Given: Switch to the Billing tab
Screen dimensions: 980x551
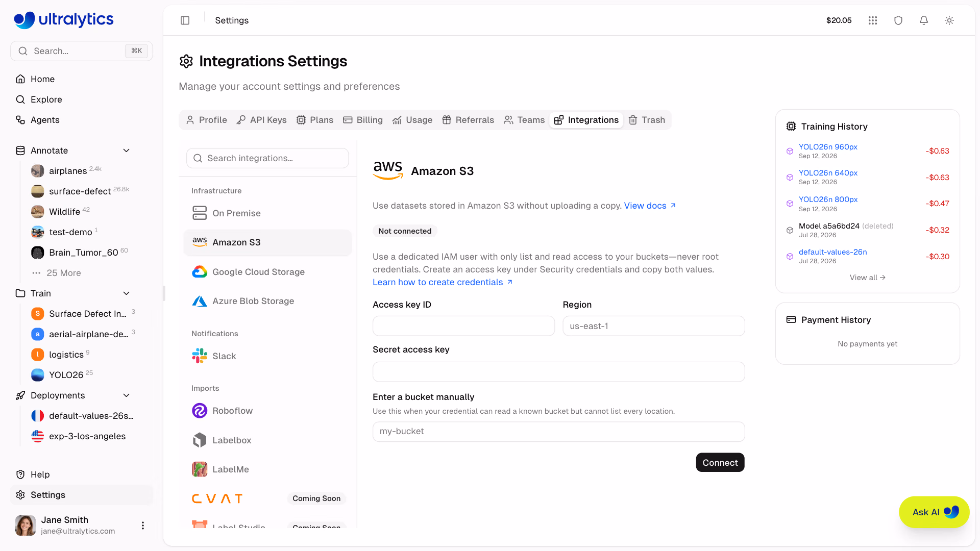Looking at the screenshot, I should (363, 120).
